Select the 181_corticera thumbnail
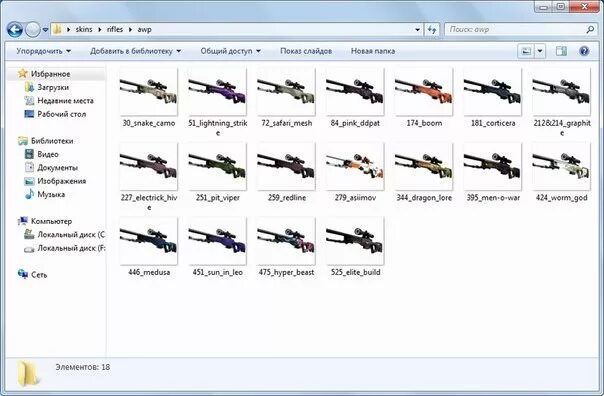The image size is (604, 396). 493,92
